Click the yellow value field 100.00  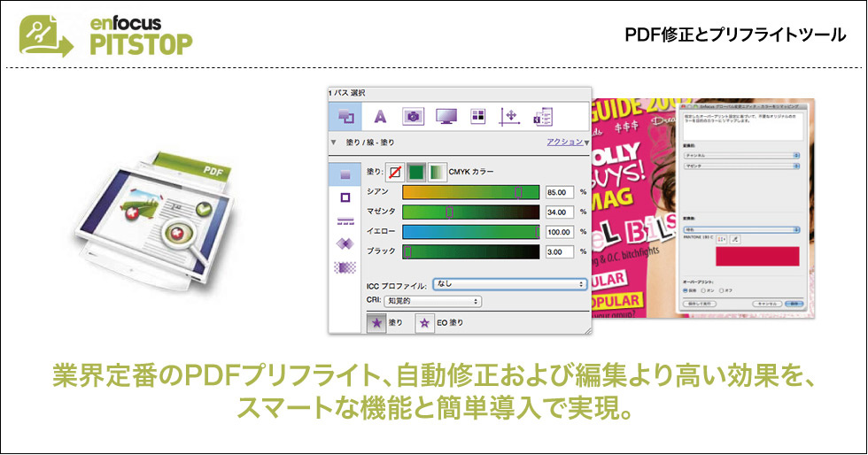(x=559, y=233)
